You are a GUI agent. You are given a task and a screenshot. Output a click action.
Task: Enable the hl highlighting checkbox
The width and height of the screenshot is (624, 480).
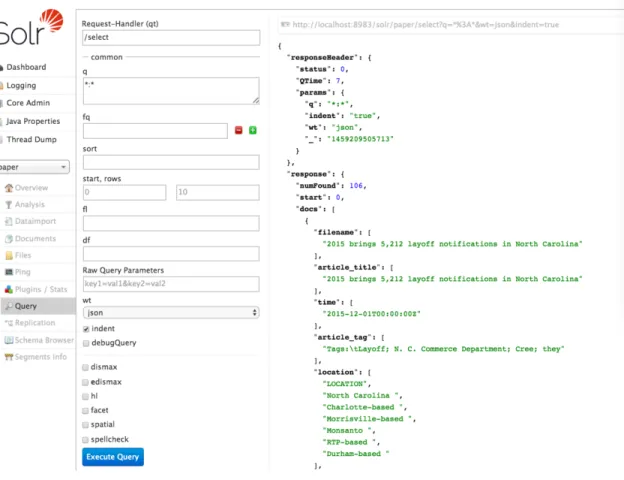pos(85,396)
